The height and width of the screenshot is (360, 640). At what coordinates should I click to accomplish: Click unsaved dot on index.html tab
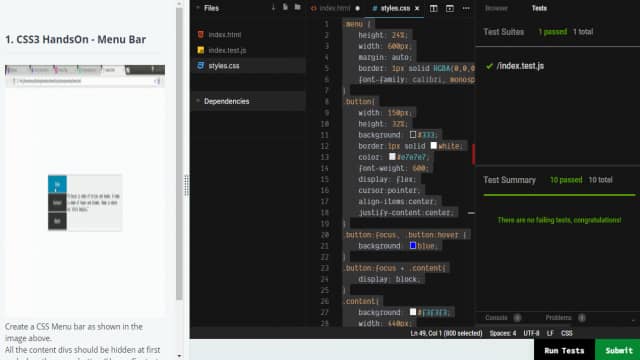(358, 8)
